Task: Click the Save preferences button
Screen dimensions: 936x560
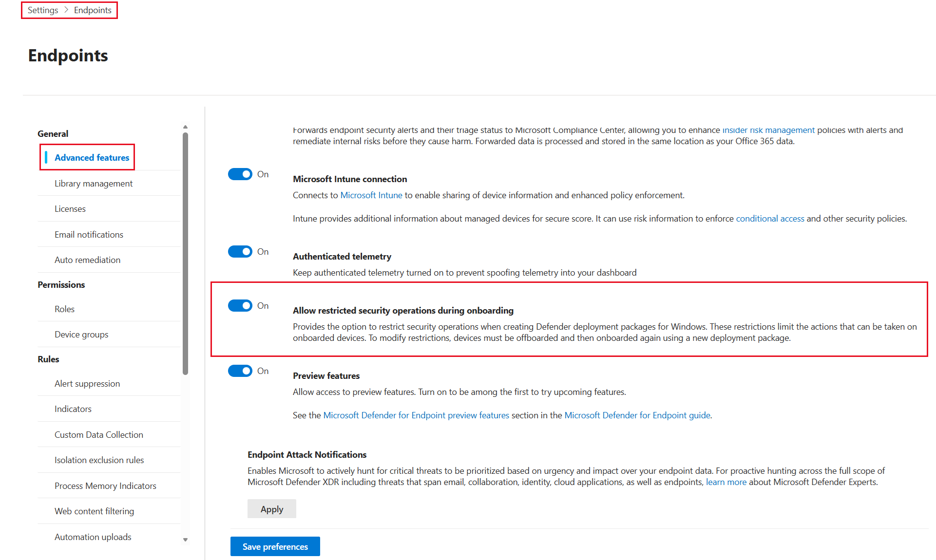Action: 275,546
